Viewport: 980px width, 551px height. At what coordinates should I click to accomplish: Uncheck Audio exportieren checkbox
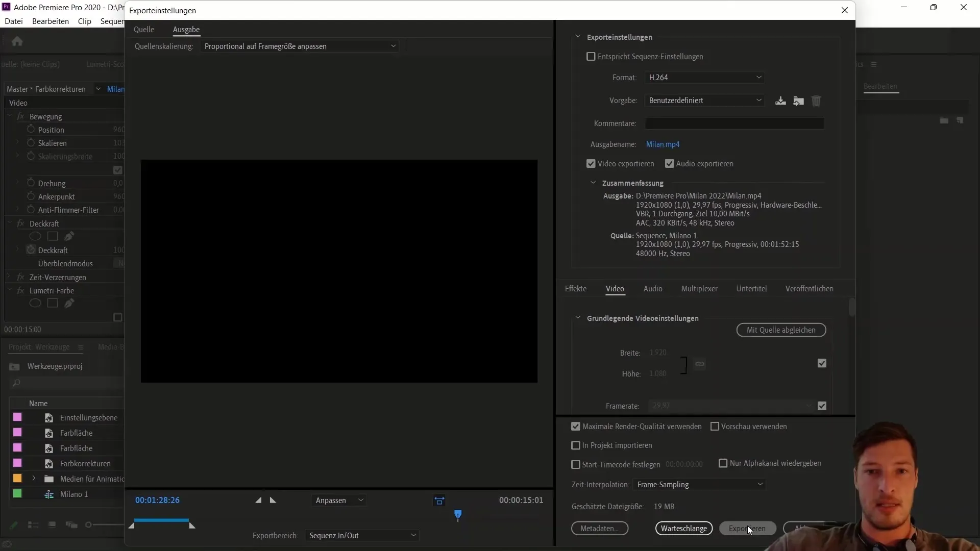point(670,164)
